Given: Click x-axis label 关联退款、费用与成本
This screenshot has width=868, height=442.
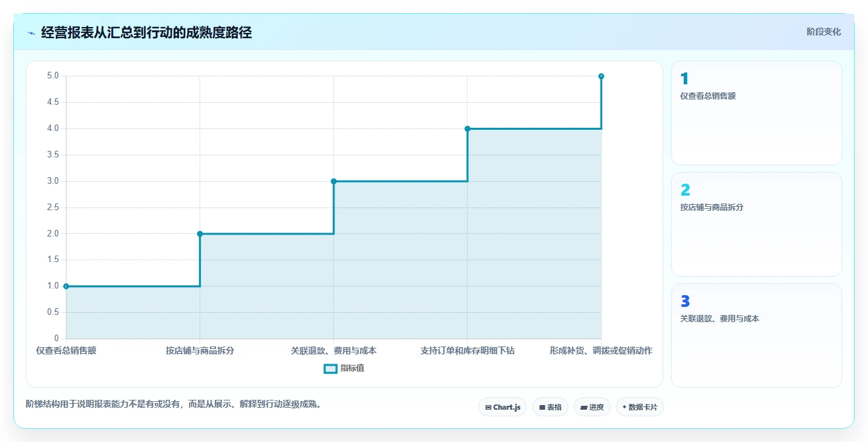Looking at the screenshot, I should (x=334, y=350).
